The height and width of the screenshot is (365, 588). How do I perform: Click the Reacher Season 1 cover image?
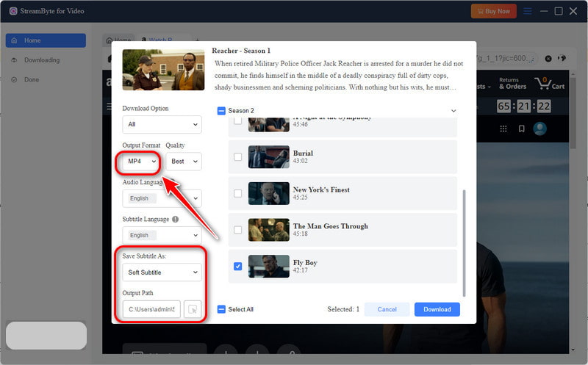pos(163,70)
